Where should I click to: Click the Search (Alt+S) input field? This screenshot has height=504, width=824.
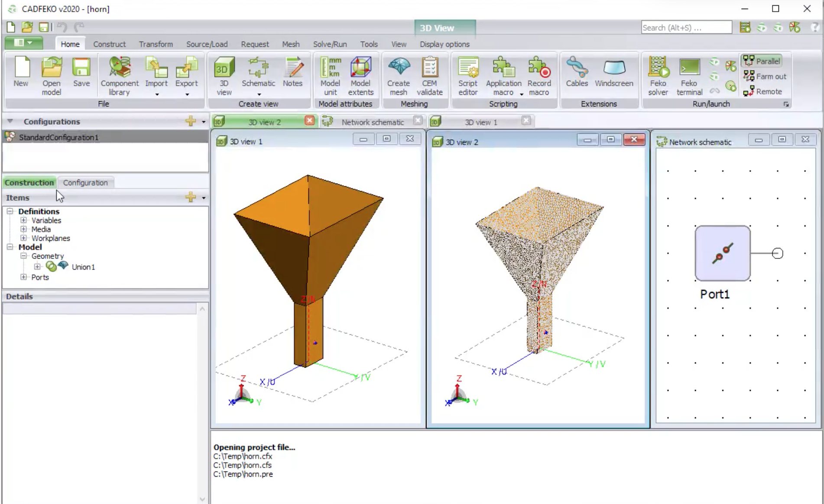(686, 28)
